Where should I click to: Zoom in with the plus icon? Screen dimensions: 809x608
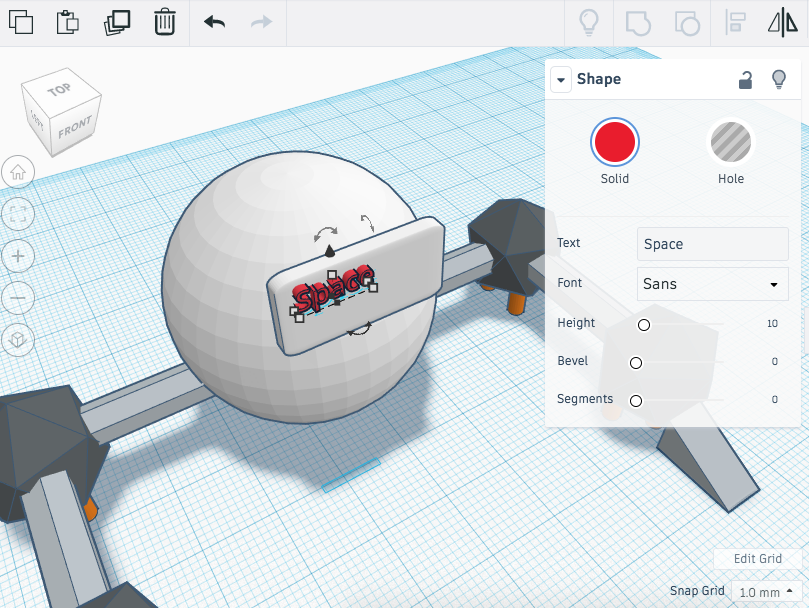tap(18, 255)
